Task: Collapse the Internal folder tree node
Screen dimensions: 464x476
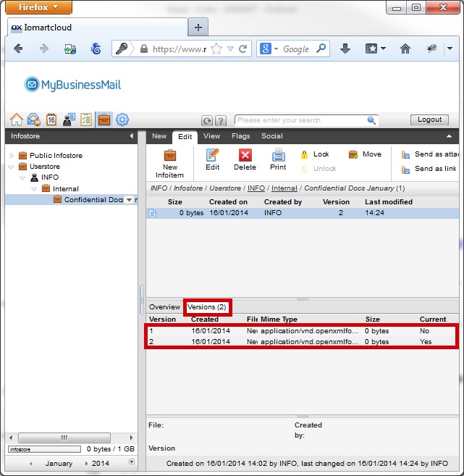Action: click(34, 189)
